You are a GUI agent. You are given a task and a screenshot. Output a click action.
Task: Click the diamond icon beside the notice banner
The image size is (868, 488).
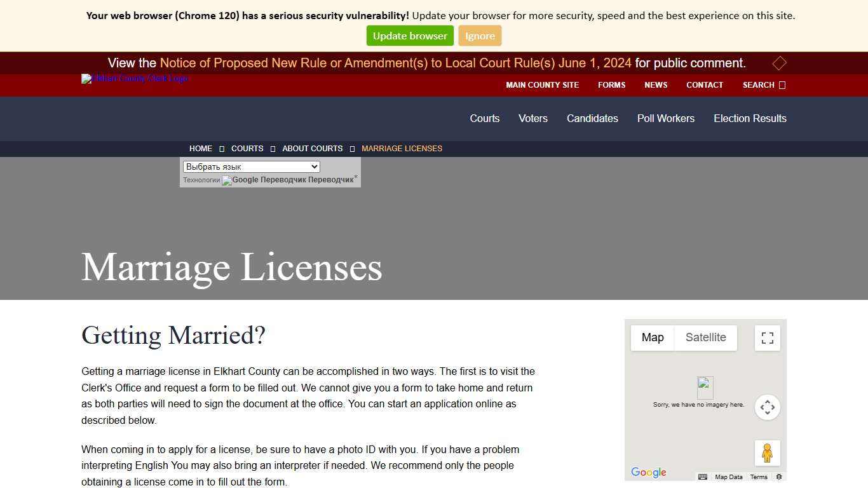[x=779, y=63]
